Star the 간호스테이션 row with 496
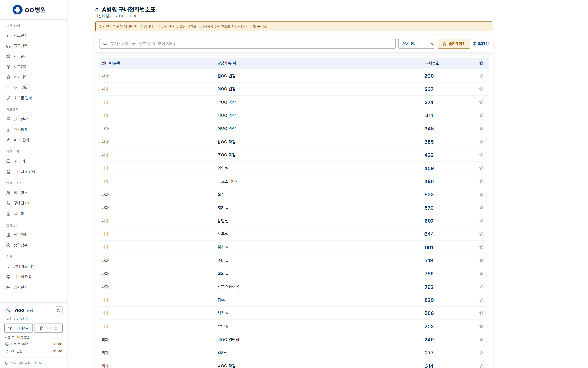The width and height of the screenshot is (588, 368). (x=481, y=181)
